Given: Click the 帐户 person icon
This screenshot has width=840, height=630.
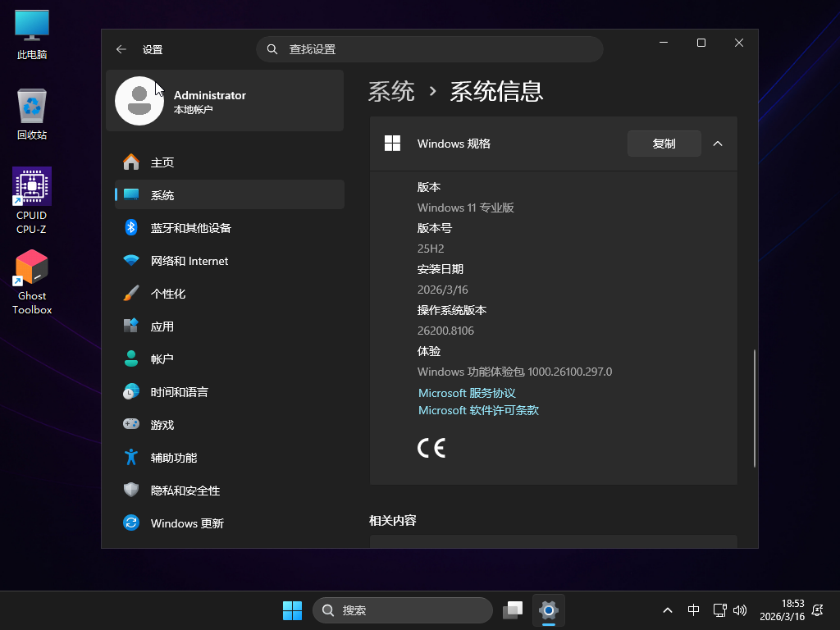Looking at the screenshot, I should point(131,359).
